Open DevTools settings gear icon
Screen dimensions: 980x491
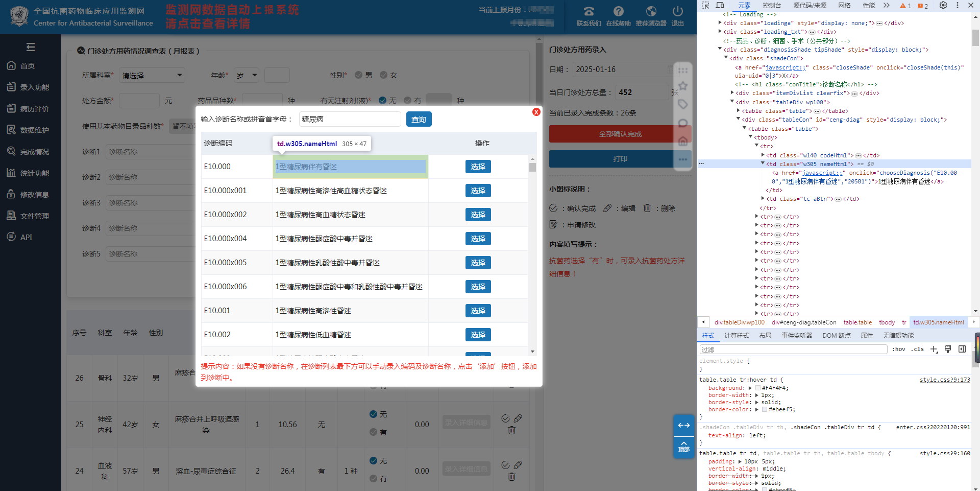coord(943,5)
